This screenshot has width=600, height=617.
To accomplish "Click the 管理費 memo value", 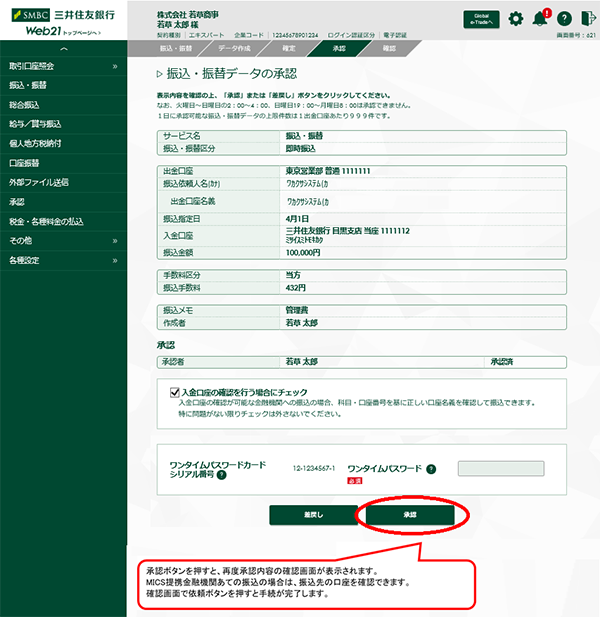I will (297, 310).
